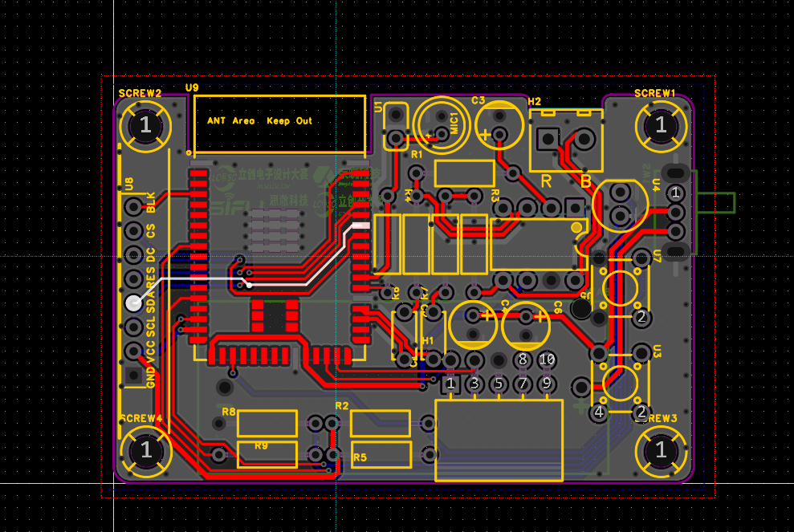Viewport: 794px width, 532px height.
Task: Click the SCREW2 silkscreen label
Action: [x=140, y=93]
